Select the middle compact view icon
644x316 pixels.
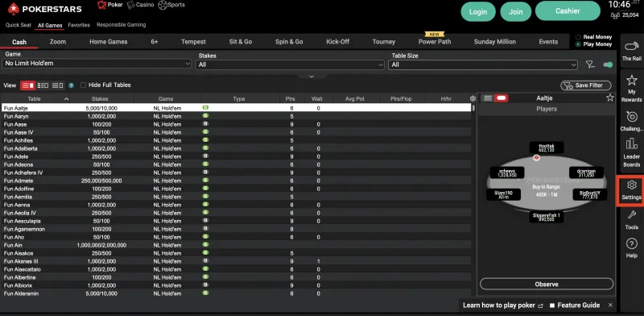pos(43,85)
